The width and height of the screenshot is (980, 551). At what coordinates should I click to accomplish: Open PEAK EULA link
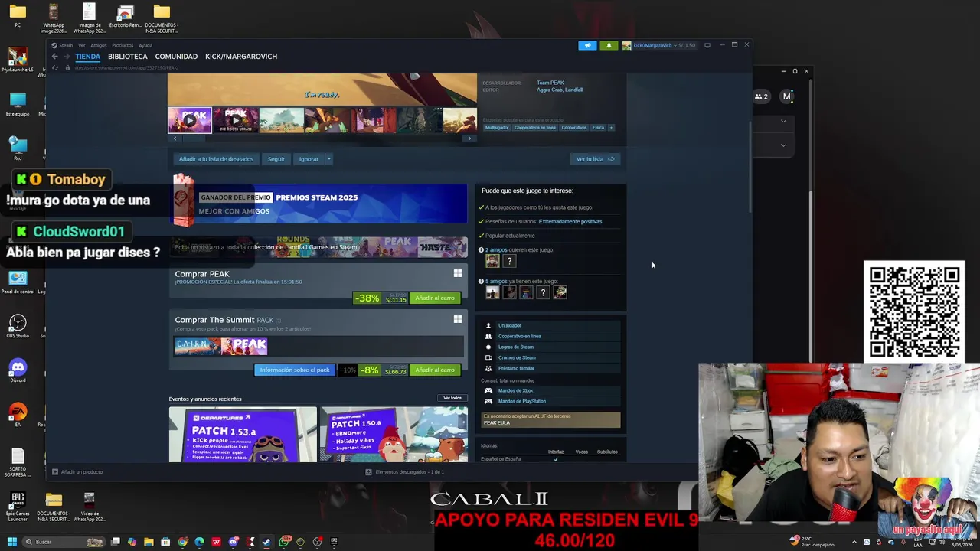497,422
